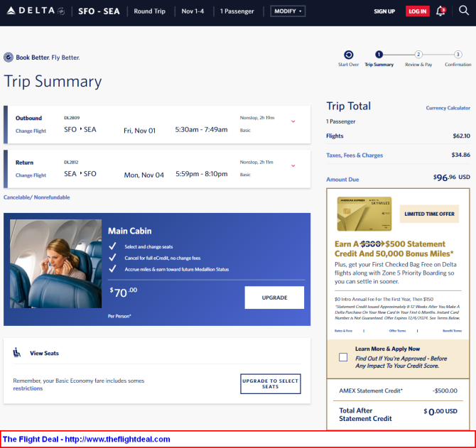Click the seat icon beside View Seats
The width and height of the screenshot is (476, 448).
17,352
